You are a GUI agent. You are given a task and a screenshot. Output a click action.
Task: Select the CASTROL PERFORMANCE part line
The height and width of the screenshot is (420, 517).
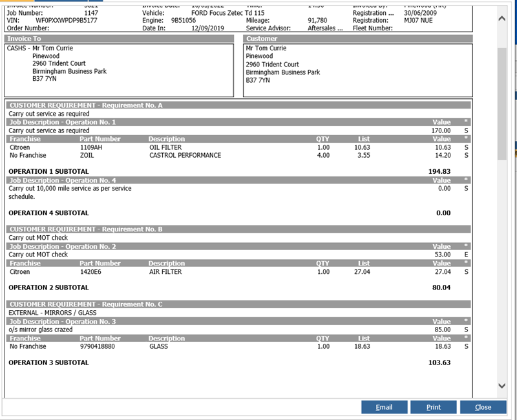click(194, 155)
